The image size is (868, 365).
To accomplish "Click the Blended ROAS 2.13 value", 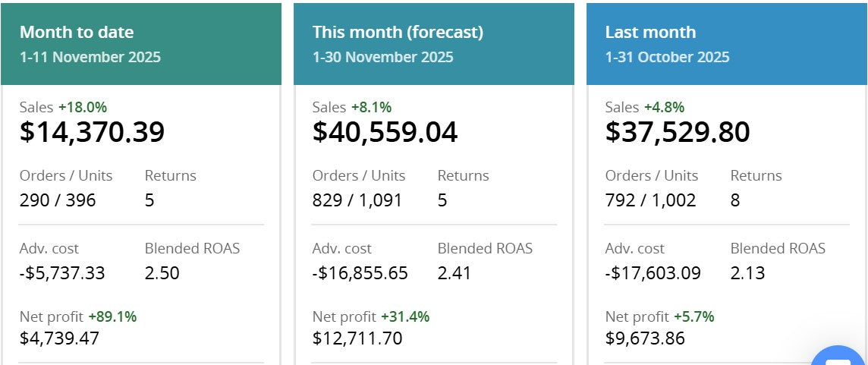I will tap(747, 273).
